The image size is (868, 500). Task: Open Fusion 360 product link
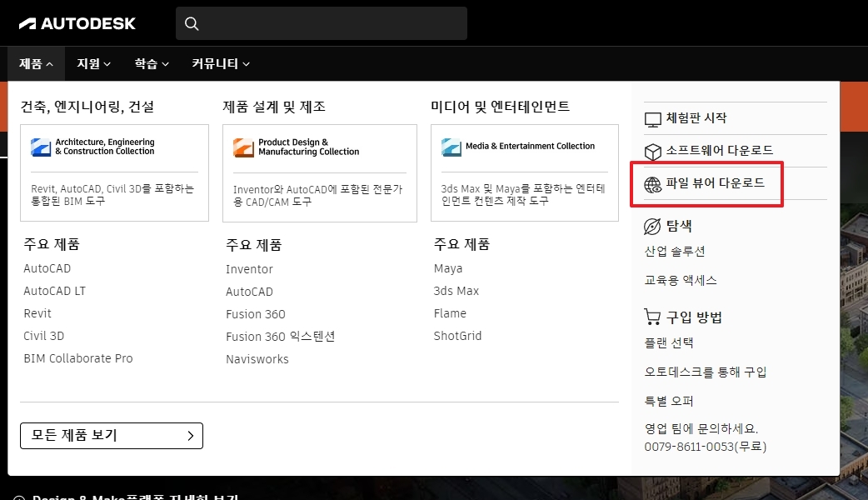click(255, 314)
